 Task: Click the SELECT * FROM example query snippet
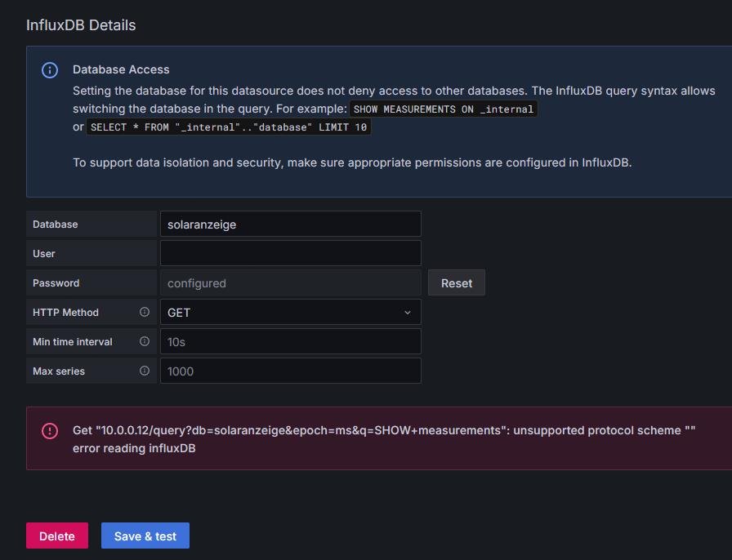pos(229,127)
